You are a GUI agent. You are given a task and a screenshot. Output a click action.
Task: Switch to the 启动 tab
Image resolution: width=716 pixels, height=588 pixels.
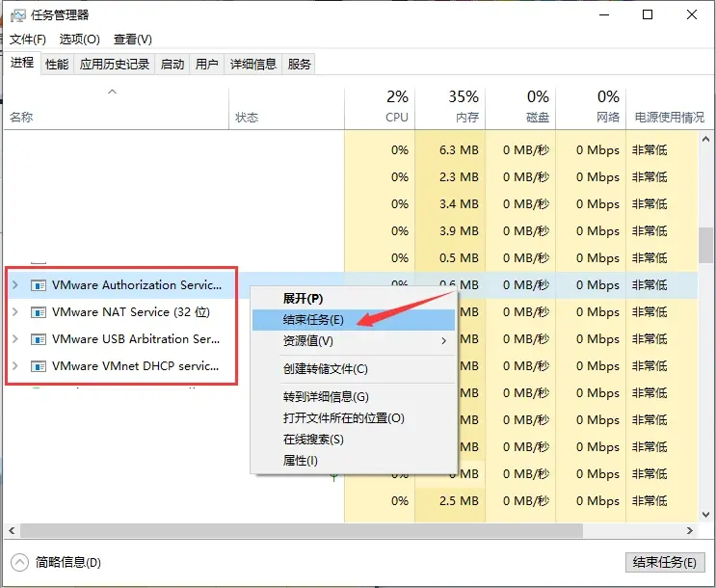pyautogui.click(x=172, y=64)
